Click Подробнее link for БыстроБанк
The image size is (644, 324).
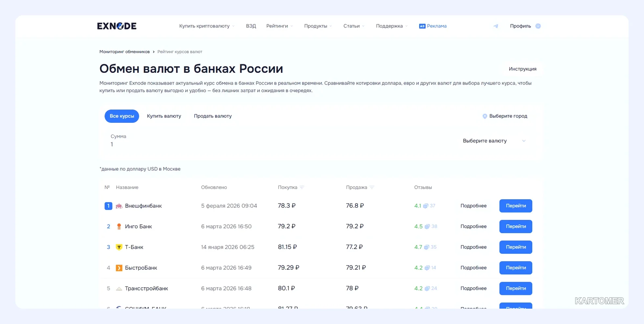[473, 268]
